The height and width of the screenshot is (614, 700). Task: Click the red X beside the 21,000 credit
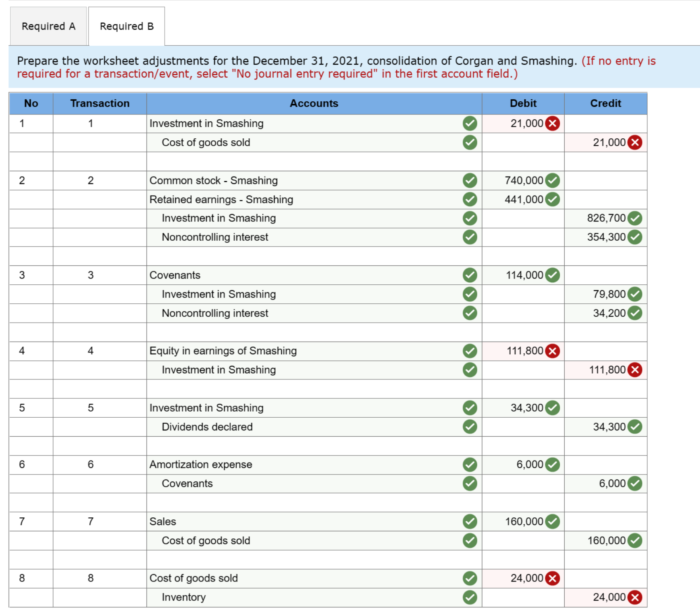point(635,142)
